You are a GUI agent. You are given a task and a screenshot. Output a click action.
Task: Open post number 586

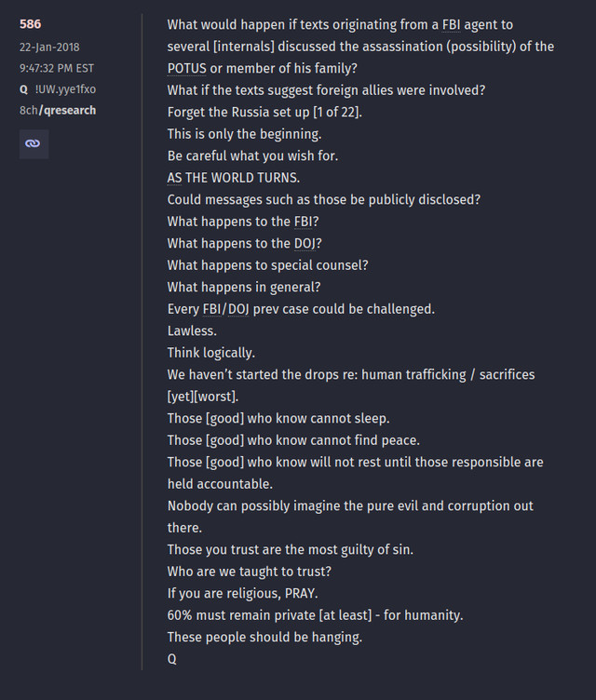click(x=31, y=24)
